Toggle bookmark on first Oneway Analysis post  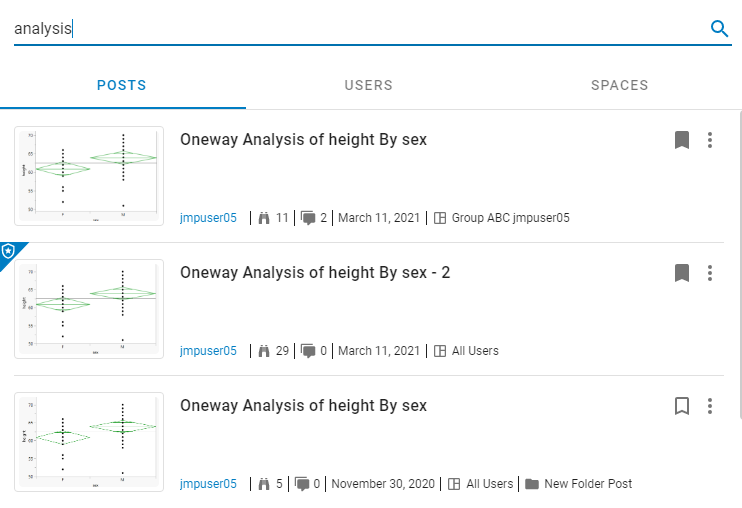[x=682, y=140]
